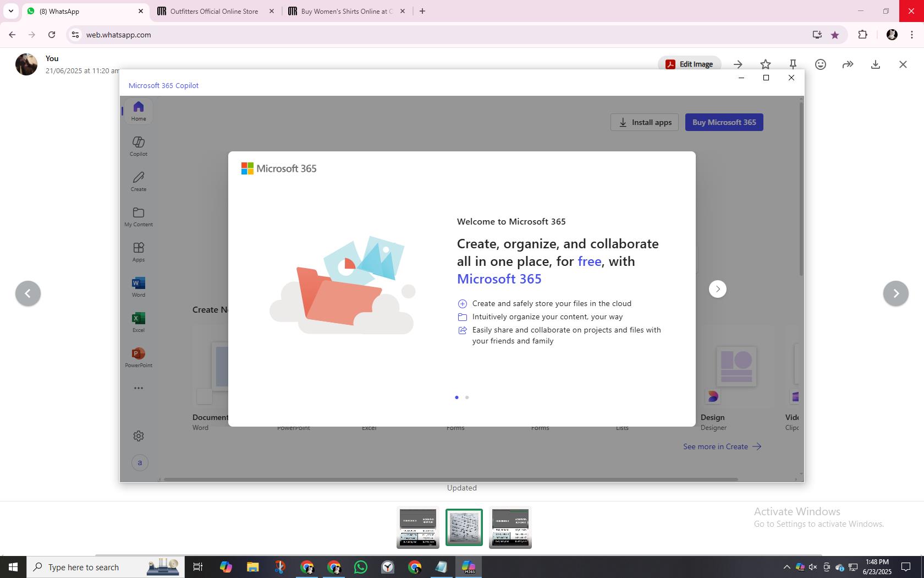Click the go-to-message arrow icon
The image size is (924, 578).
click(x=738, y=64)
